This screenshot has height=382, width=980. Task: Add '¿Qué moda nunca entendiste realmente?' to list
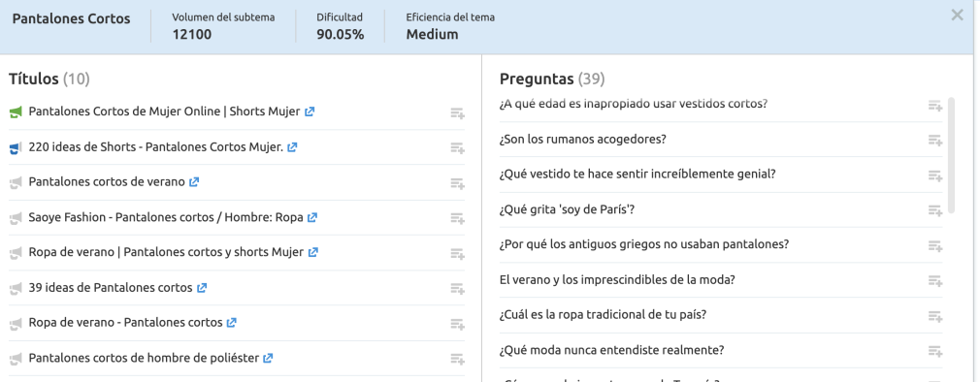click(935, 351)
